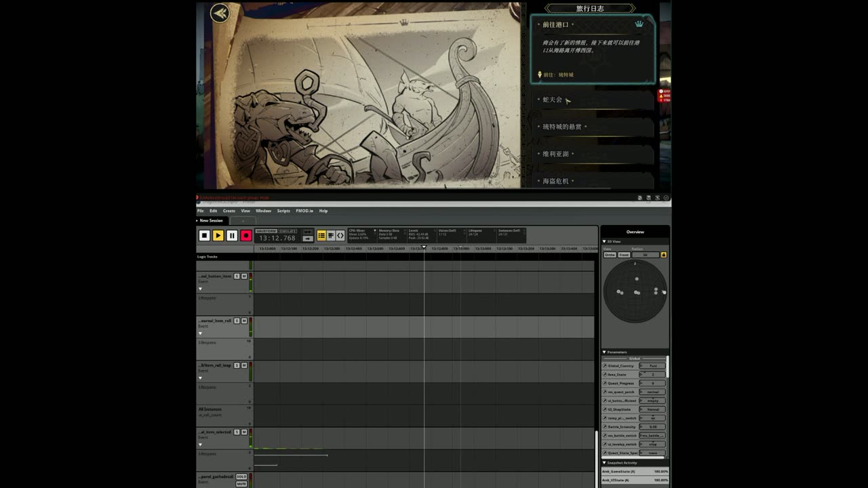Start playback with the yellow play button
This screenshot has height=488, width=868.
point(218,235)
